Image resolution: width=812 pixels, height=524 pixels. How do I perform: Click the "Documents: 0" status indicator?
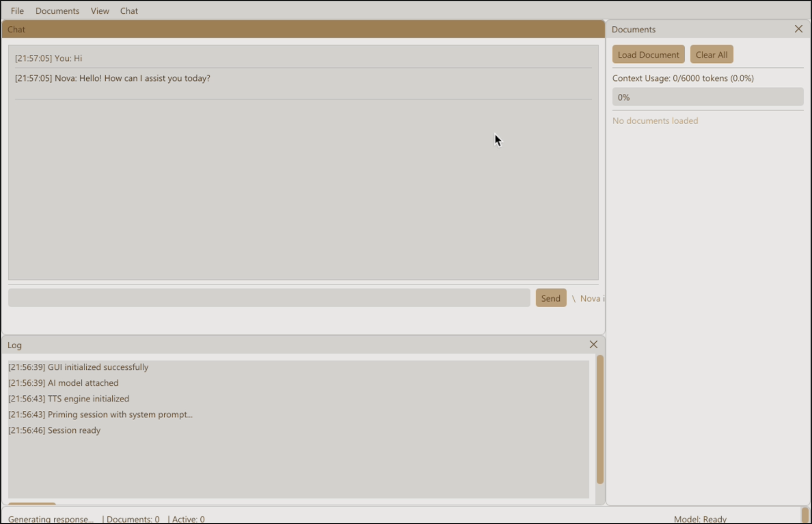pyautogui.click(x=133, y=519)
